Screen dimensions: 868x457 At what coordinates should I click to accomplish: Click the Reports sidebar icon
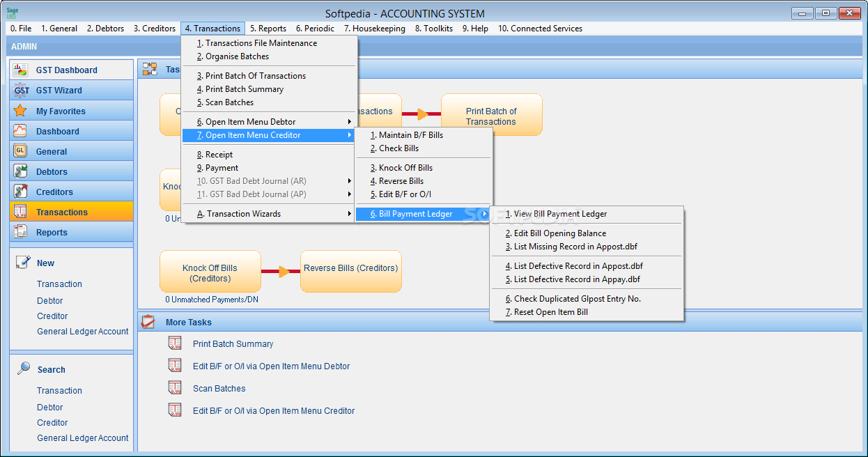coord(20,232)
